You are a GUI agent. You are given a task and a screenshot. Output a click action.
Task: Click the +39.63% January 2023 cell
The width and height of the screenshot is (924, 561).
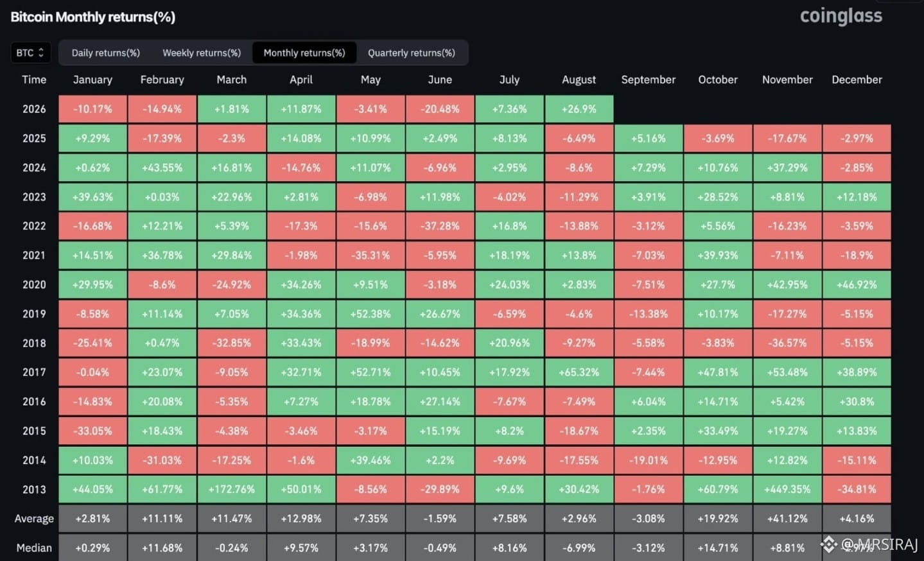92,197
